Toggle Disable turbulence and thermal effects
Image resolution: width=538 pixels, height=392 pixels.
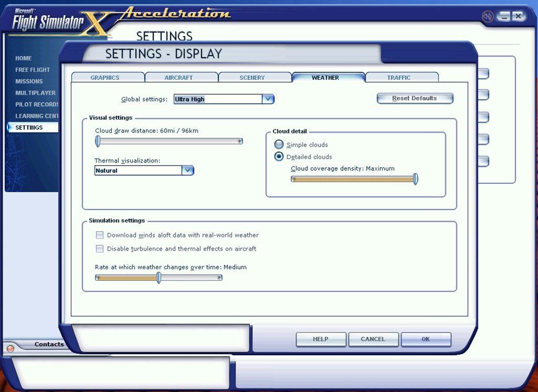coord(99,249)
